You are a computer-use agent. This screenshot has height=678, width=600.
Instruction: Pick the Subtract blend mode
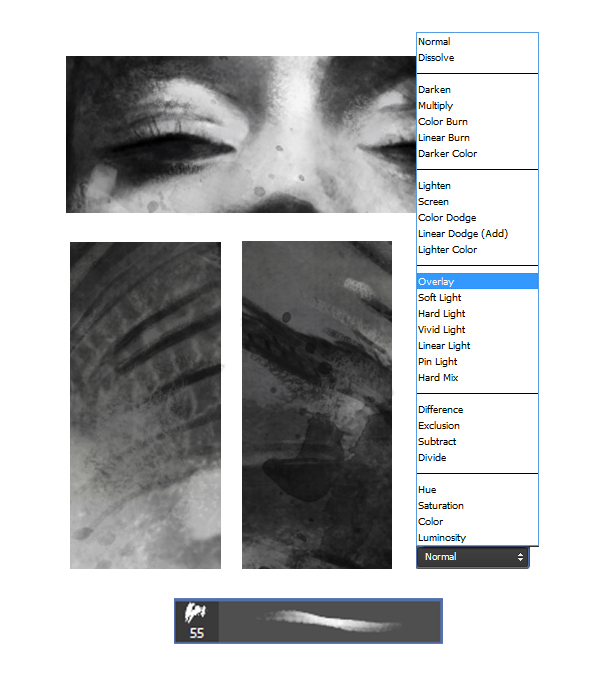(x=477, y=442)
